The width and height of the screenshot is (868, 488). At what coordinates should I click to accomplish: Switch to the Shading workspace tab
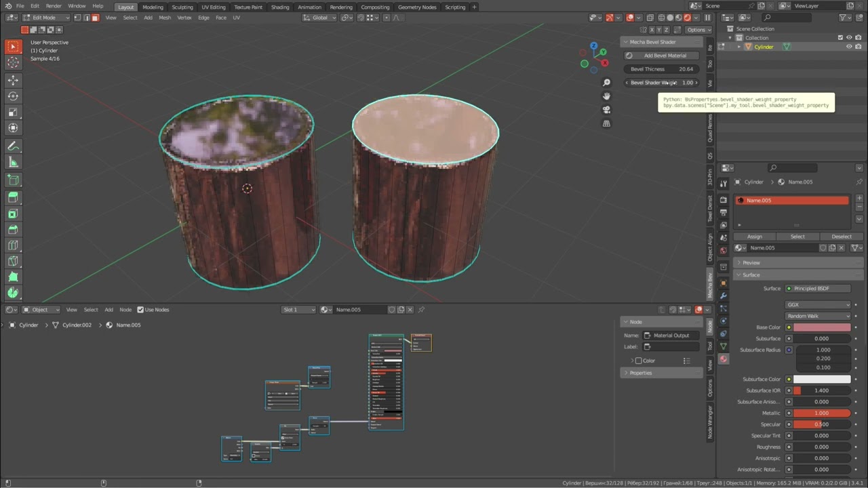pyautogui.click(x=280, y=7)
